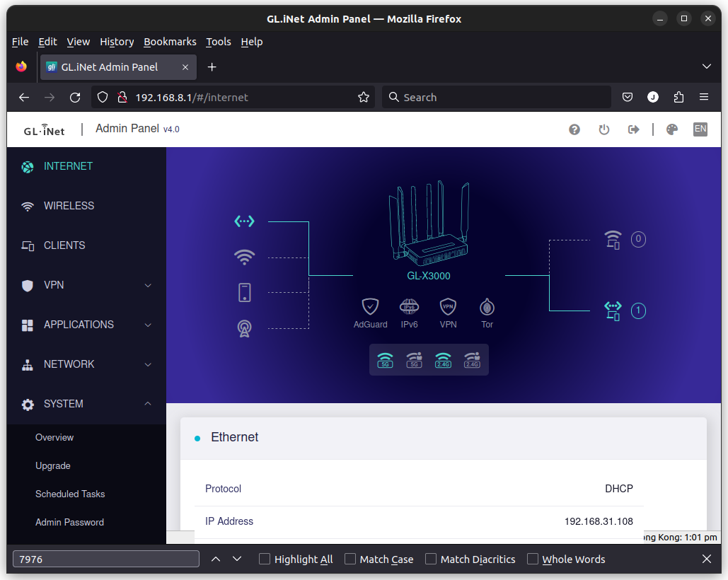
Task: Open the theme palette icon
Action: coord(672,129)
